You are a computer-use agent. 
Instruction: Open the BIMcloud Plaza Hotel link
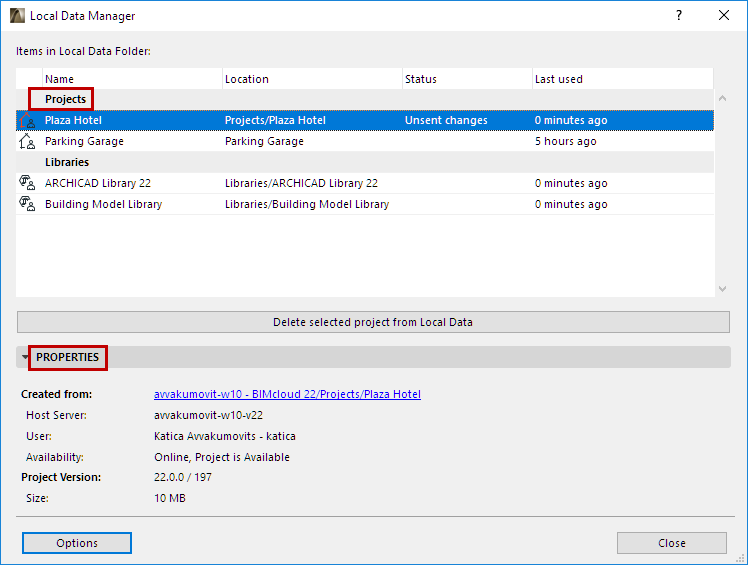(x=287, y=394)
